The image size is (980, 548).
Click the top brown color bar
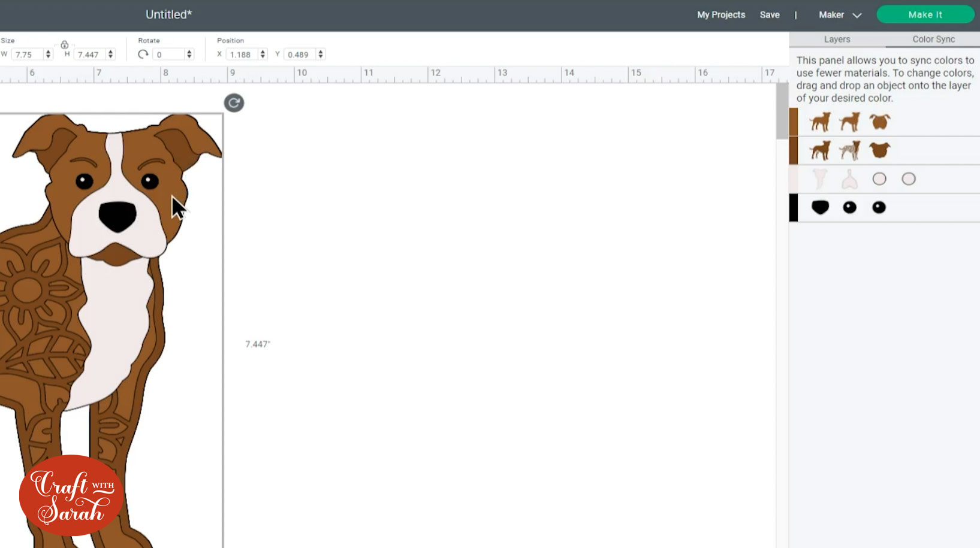[794, 122]
